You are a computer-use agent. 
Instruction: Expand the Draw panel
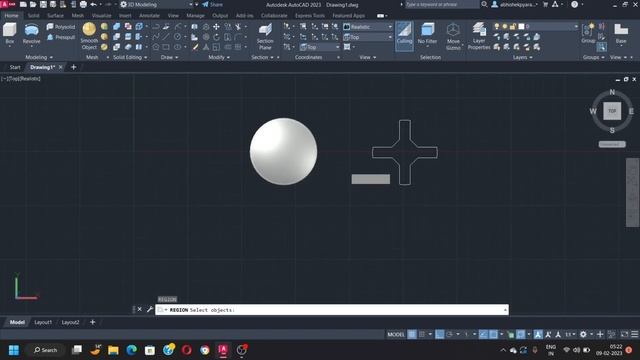(169, 57)
